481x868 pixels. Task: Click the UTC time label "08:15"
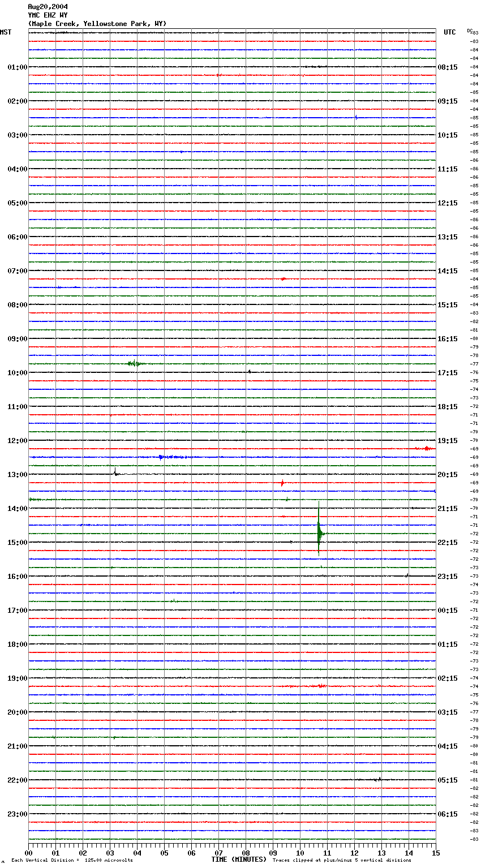click(448, 67)
